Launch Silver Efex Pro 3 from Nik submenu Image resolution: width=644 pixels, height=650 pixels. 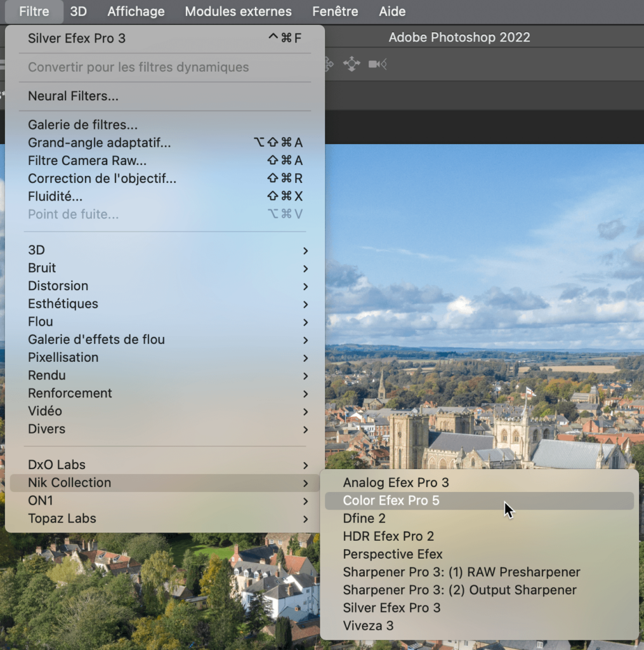(x=479, y=607)
